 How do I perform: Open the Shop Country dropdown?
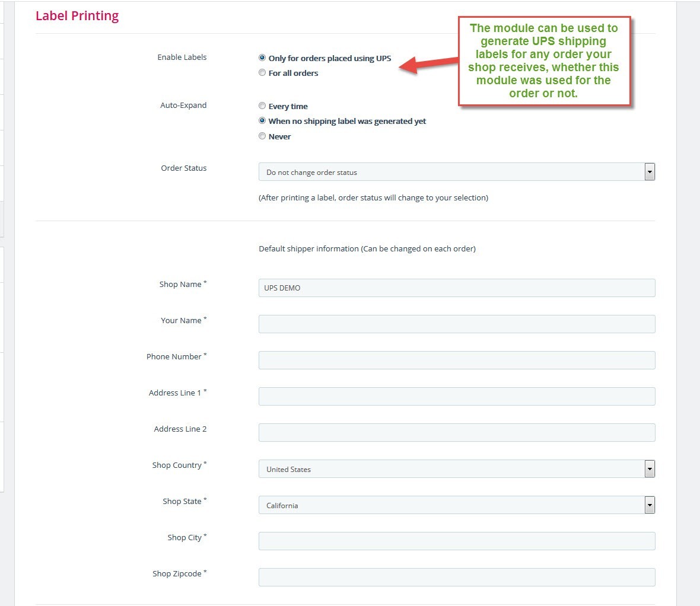coord(457,469)
